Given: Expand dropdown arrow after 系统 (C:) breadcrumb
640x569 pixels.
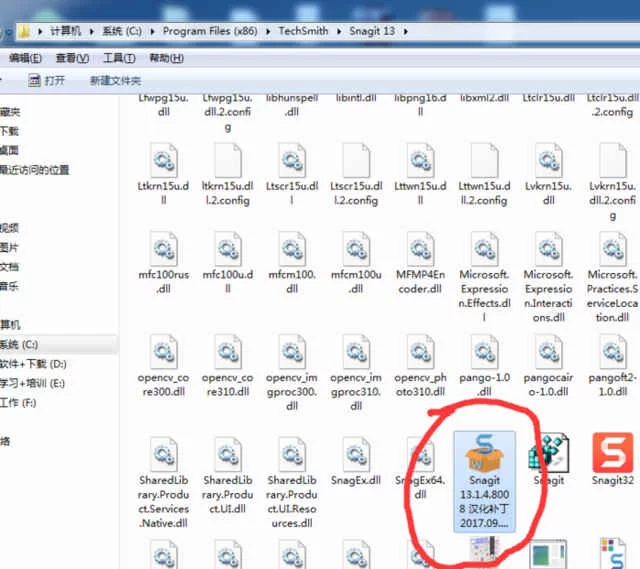Looking at the screenshot, I should point(152,31).
